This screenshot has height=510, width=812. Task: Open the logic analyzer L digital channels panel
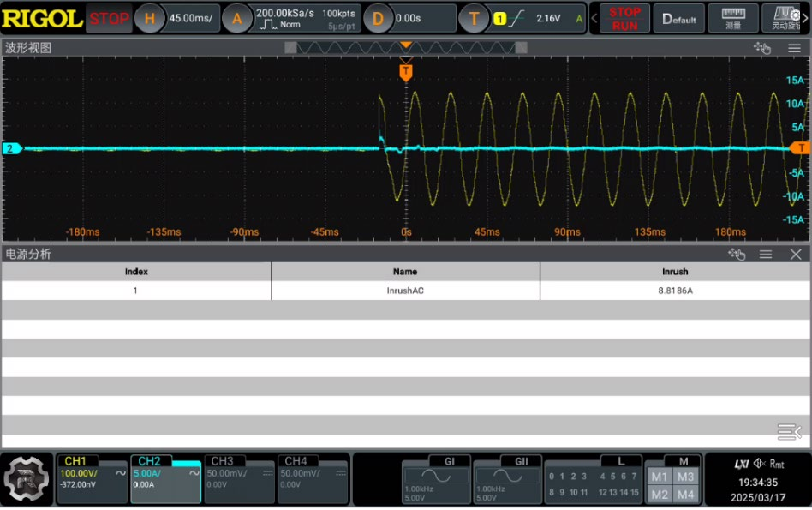pos(594,479)
